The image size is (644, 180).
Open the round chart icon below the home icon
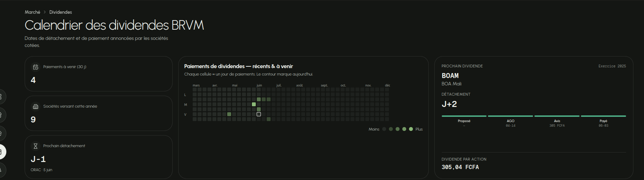tap(1, 133)
